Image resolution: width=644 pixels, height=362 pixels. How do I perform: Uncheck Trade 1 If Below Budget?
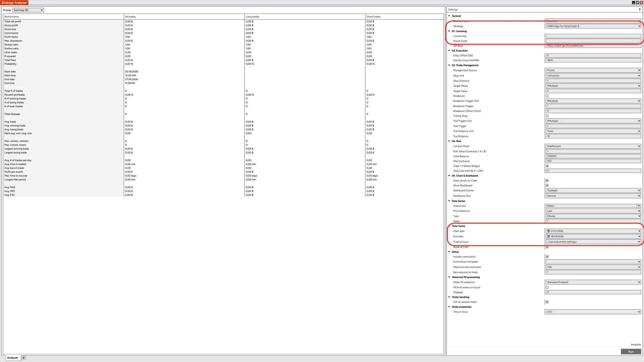(547, 166)
